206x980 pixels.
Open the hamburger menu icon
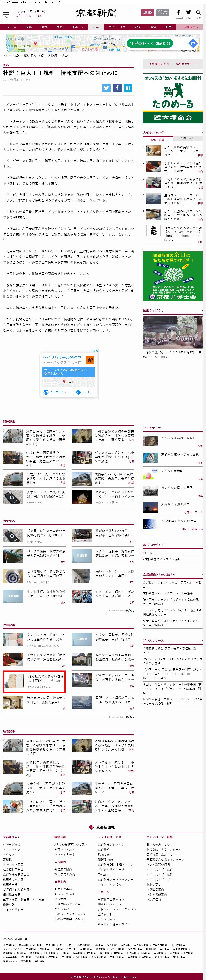6,13
